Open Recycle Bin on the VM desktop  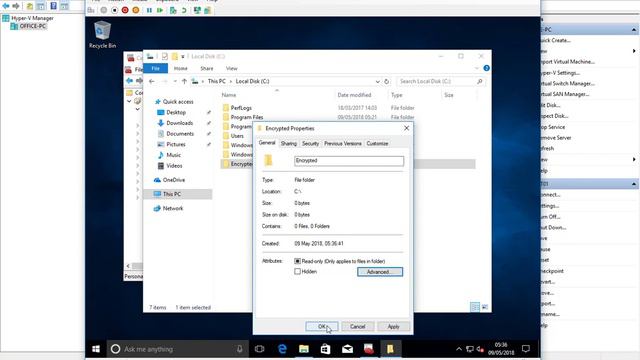tap(102, 35)
